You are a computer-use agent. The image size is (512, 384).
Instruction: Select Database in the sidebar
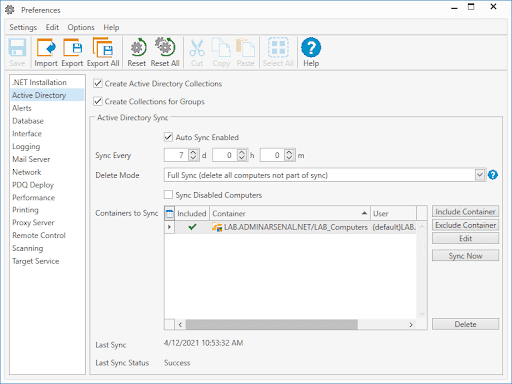(x=47, y=121)
